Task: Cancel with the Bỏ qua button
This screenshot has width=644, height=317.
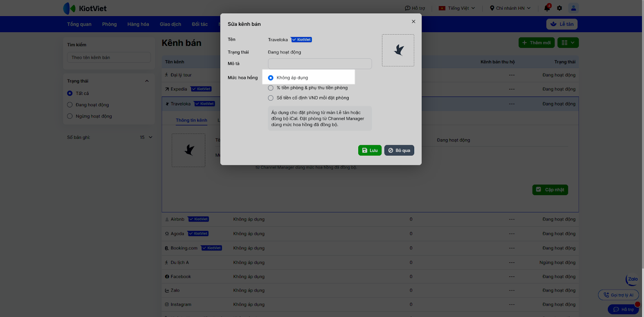Action: [x=399, y=150]
